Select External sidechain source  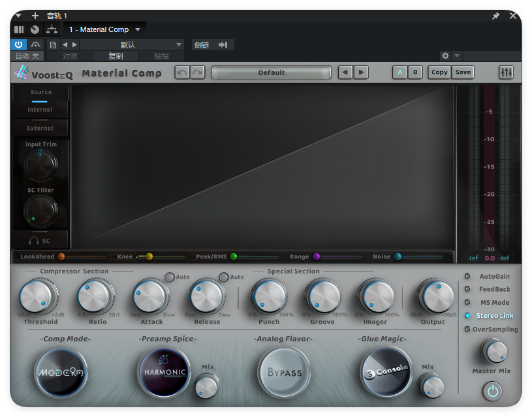pyautogui.click(x=40, y=129)
